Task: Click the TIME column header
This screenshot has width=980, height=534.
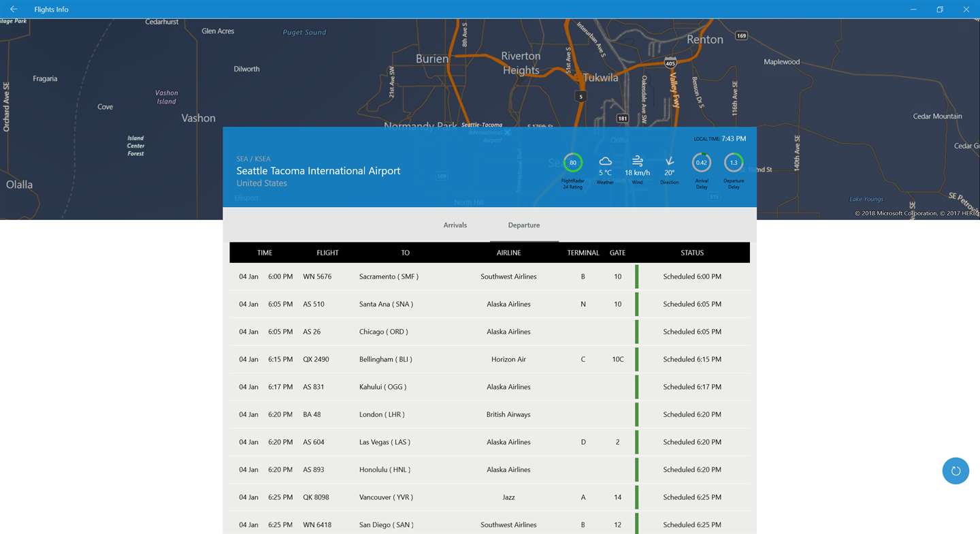Action: (265, 253)
